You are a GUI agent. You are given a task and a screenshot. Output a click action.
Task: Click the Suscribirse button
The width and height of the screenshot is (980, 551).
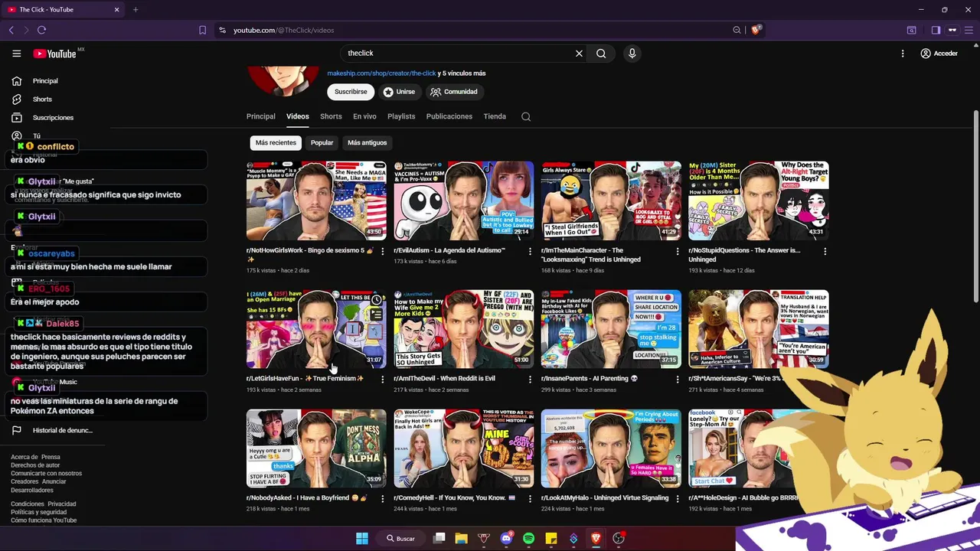point(351,92)
